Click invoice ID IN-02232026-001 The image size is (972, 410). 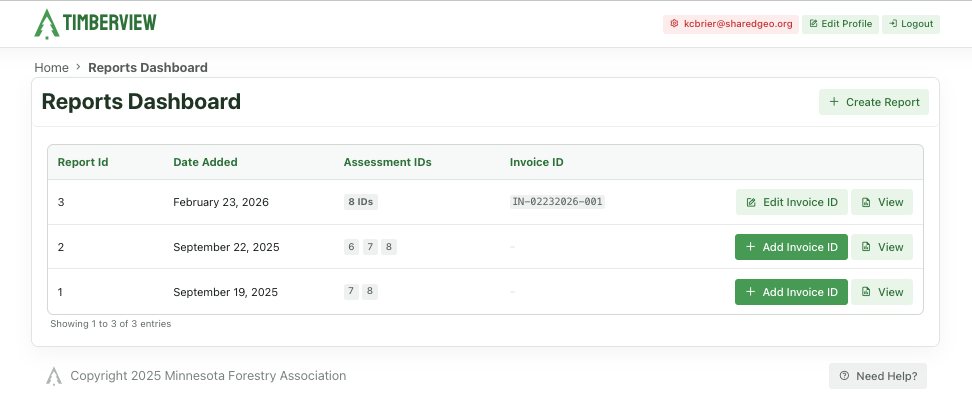tap(557, 202)
